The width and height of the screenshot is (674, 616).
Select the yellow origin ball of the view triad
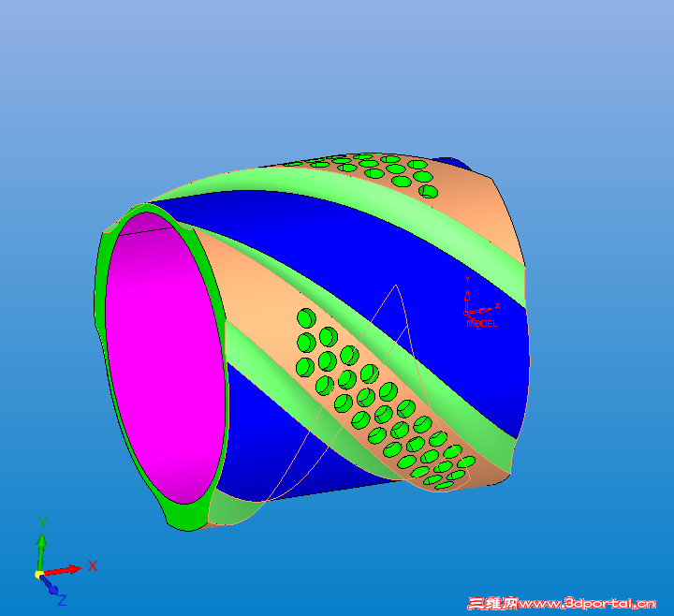click(39, 574)
